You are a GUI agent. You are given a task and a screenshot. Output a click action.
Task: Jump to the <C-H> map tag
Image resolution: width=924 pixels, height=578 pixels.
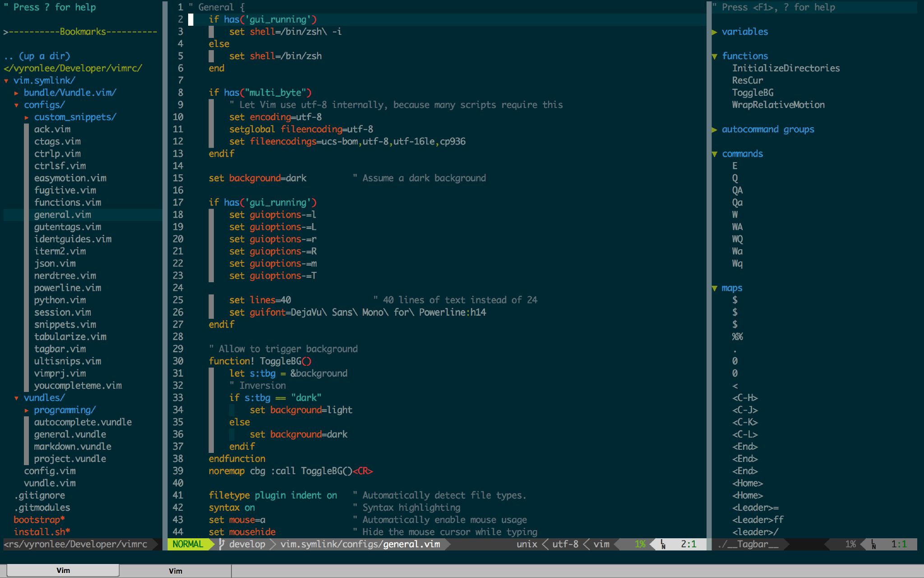(x=745, y=398)
